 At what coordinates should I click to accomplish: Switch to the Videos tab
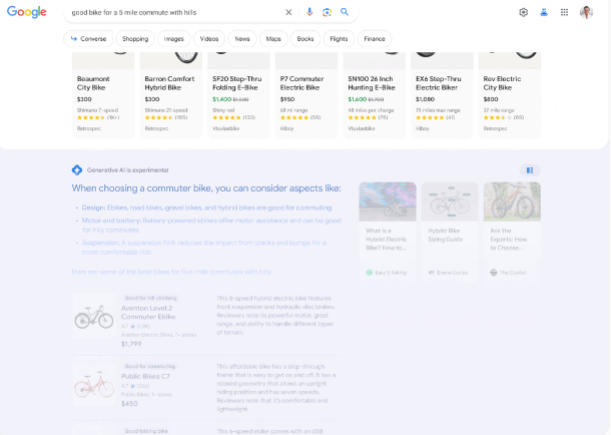209,39
